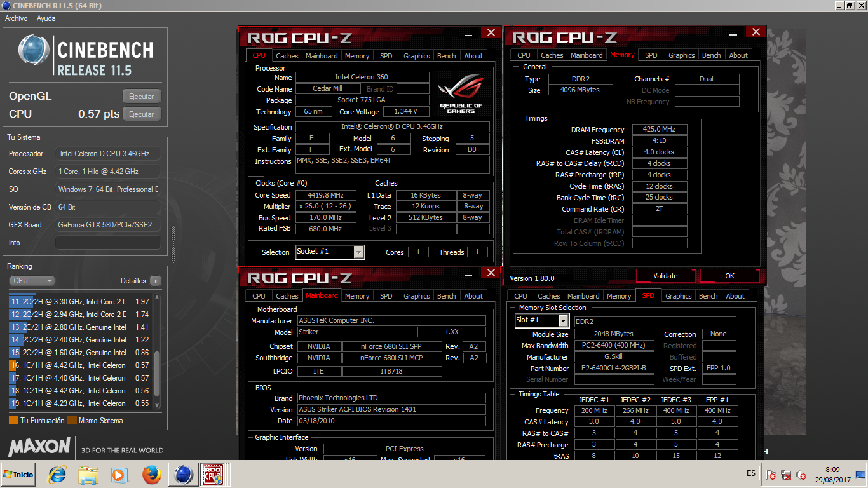Open the Action Center flag icon in tray

[x=771, y=475]
